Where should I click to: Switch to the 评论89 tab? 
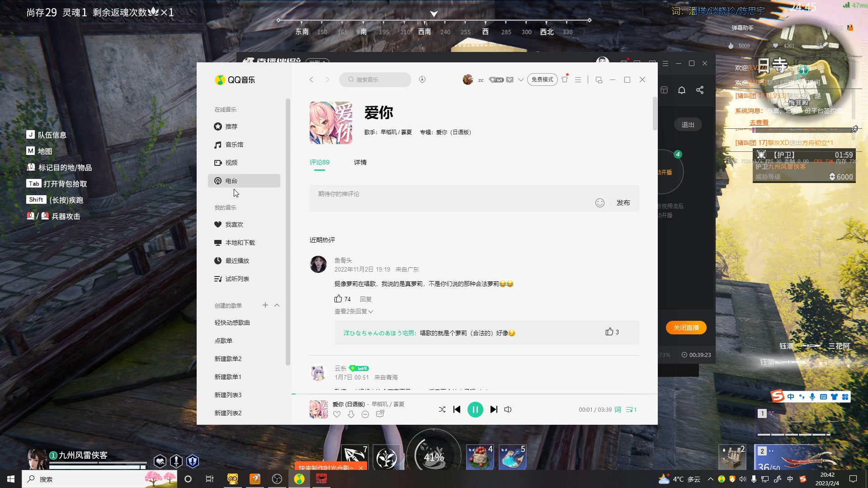point(320,162)
